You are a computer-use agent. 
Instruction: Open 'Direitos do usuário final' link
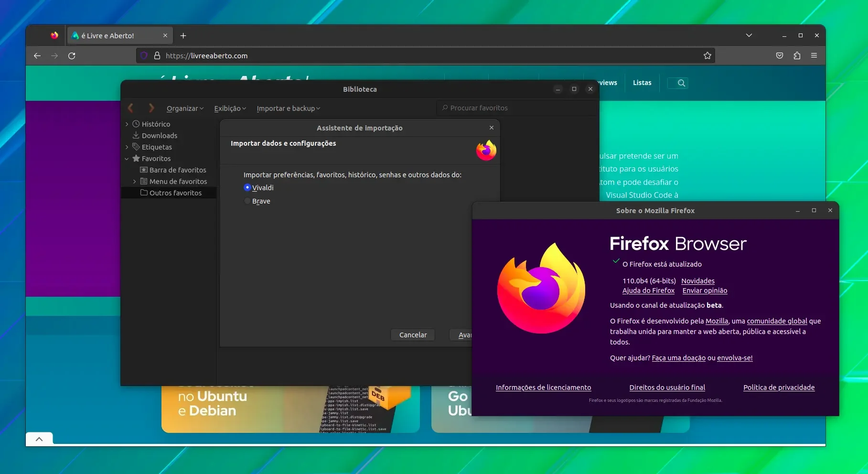point(667,388)
